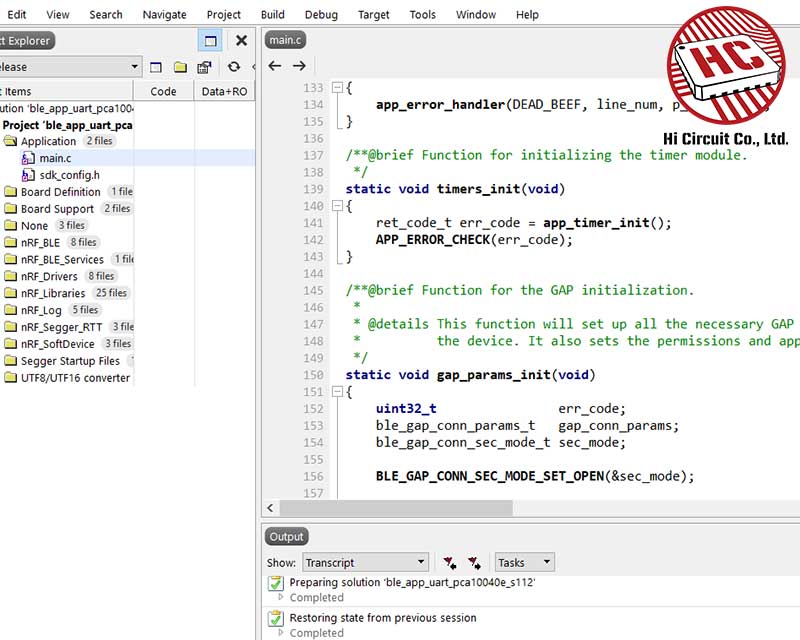Collapse the Application folder

pos(10,141)
